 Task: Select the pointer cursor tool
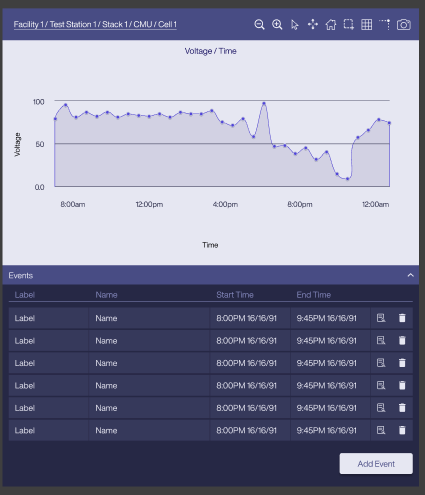click(295, 25)
